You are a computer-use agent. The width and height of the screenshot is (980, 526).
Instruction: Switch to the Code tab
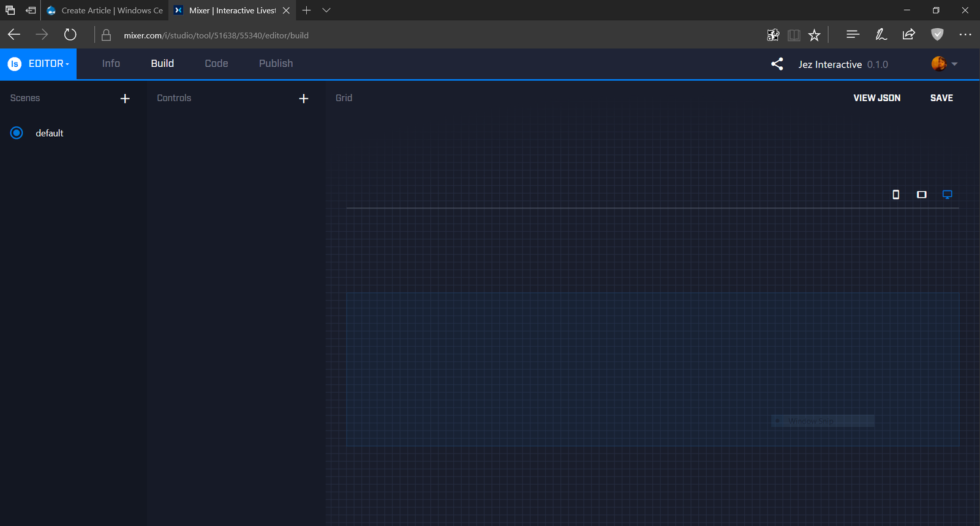pos(216,64)
